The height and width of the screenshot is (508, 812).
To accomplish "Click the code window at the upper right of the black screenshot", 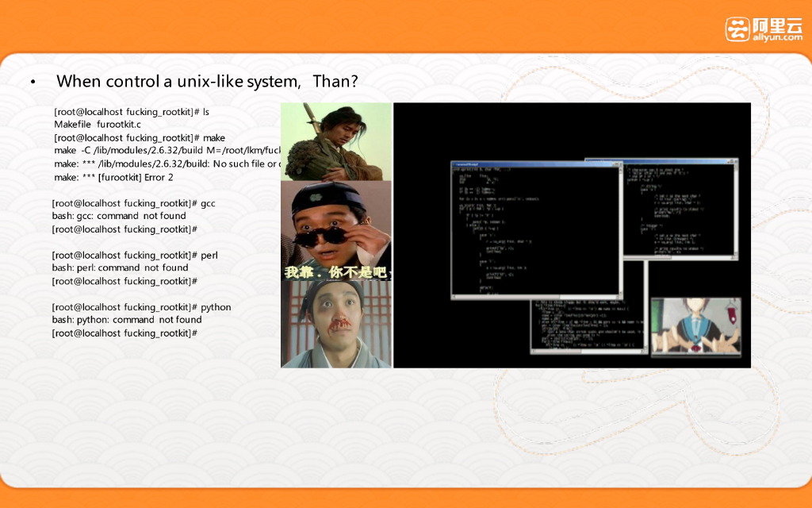I will pos(680,209).
